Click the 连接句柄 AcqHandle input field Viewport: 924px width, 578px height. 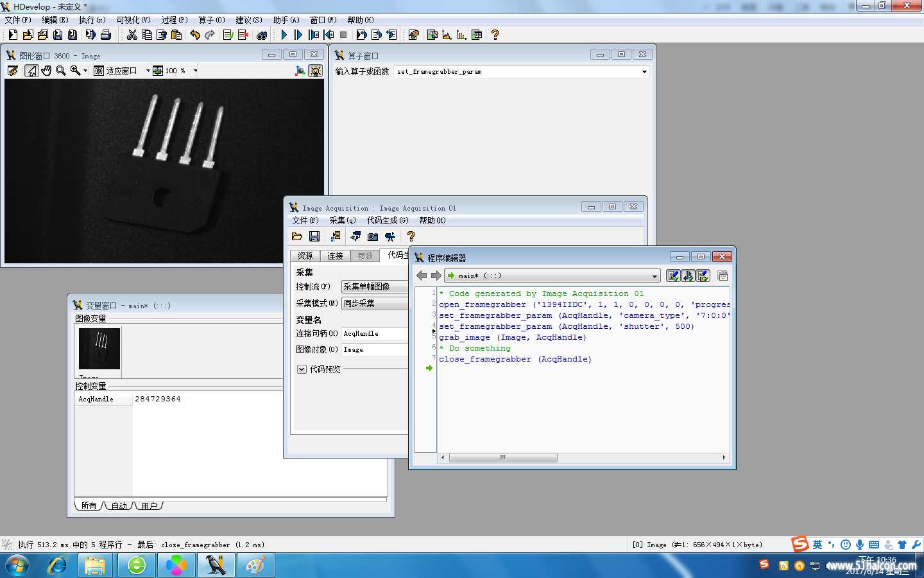click(x=375, y=333)
